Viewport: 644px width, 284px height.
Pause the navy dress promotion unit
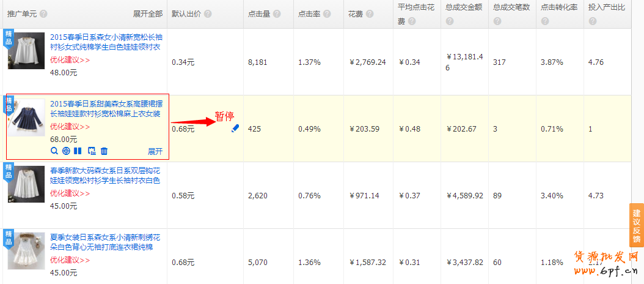[78, 151]
